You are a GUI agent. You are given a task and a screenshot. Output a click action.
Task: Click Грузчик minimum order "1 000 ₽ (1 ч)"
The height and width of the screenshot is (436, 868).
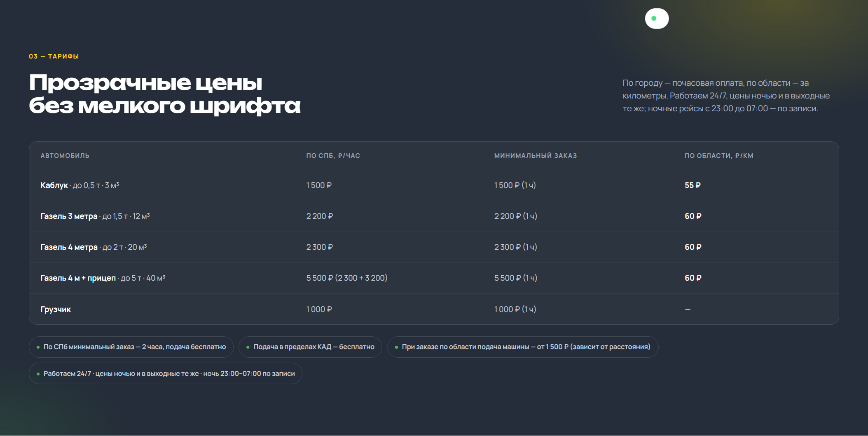(515, 309)
